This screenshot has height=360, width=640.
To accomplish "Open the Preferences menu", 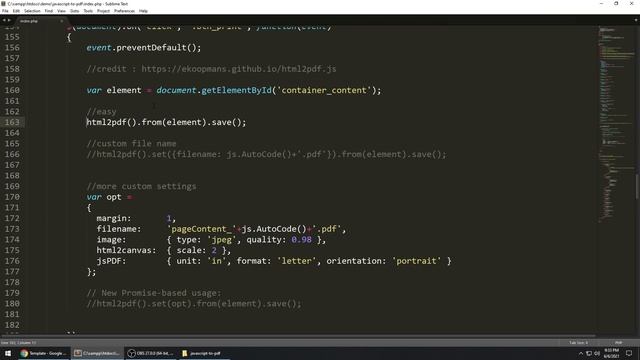I will pyautogui.click(x=124, y=11).
